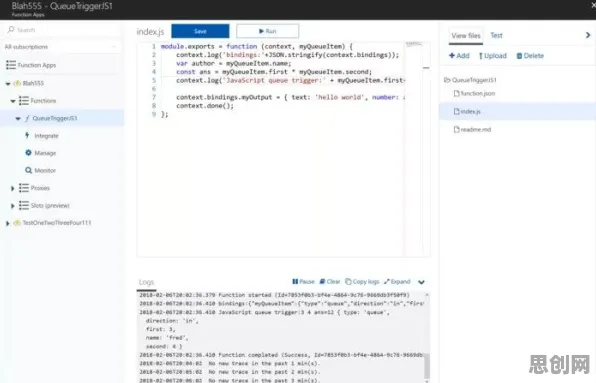Screen dimensions: 596x383
Task: Click the Expand logs arrow icon
Action: tap(387, 282)
